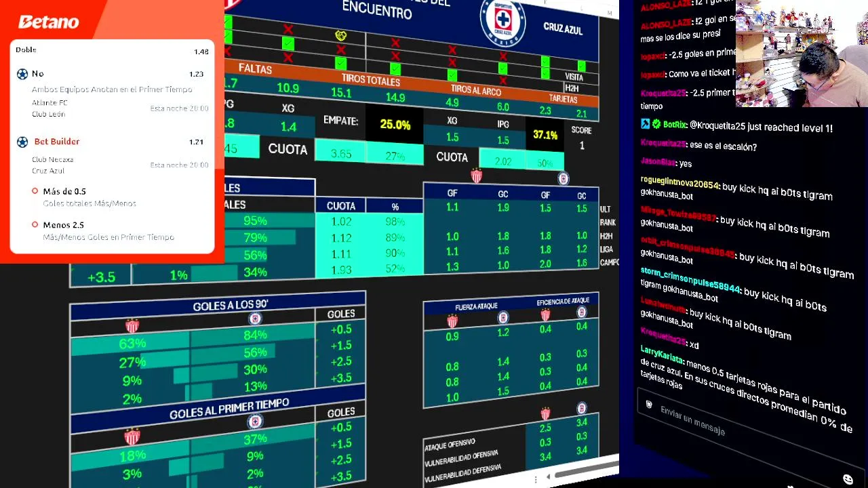Click the yellow handshake icon in the results grid
This screenshot has width=868, height=488.
[341, 35]
